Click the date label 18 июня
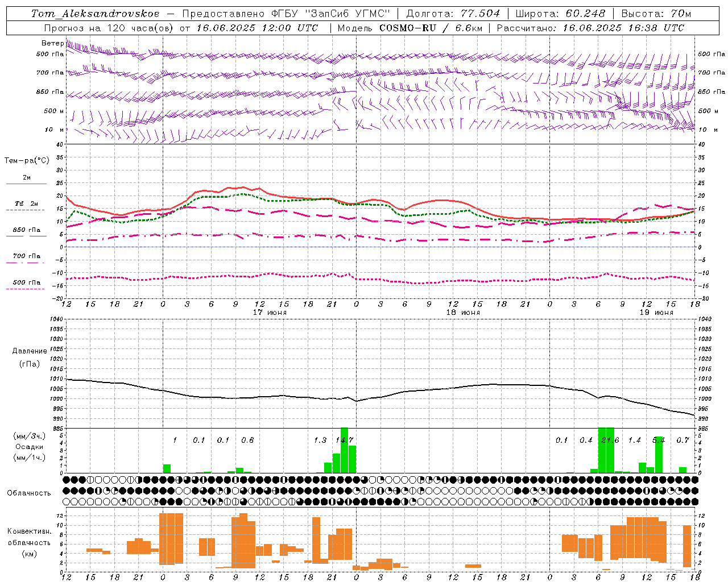 [463, 313]
